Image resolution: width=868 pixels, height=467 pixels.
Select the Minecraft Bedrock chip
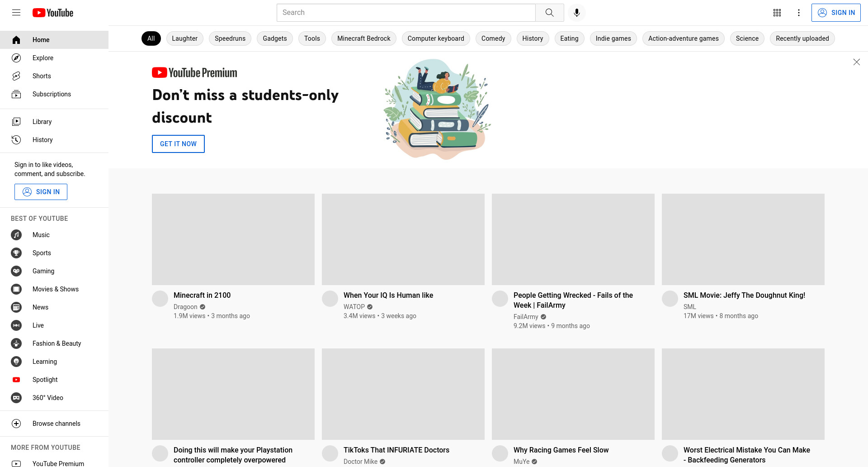pos(364,38)
